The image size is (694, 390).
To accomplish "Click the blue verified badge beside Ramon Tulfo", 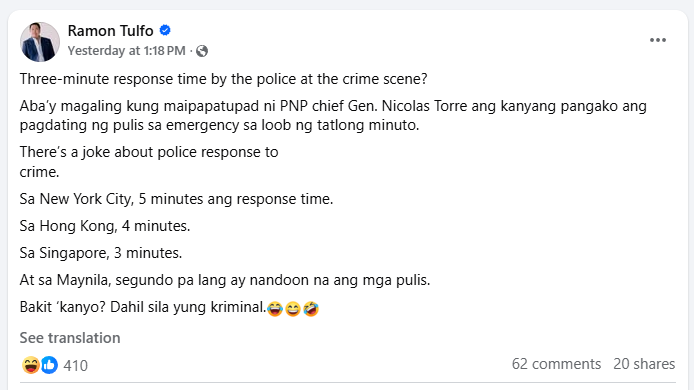I will pos(165,30).
